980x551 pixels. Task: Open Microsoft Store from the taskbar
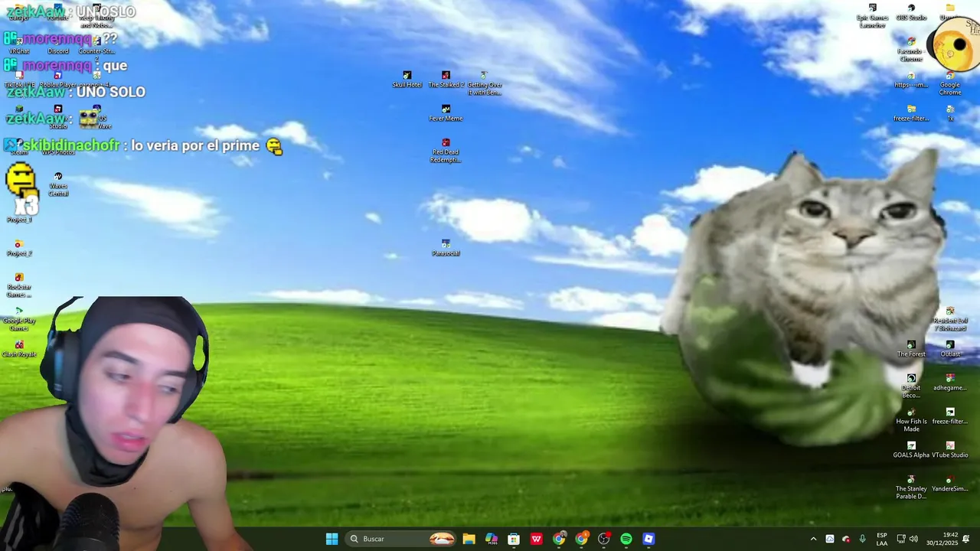tap(514, 539)
